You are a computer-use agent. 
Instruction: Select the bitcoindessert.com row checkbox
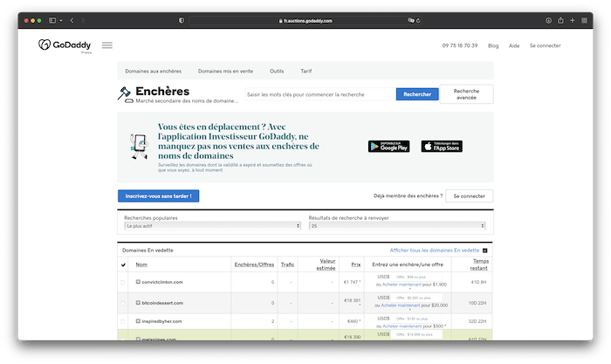click(x=123, y=301)
